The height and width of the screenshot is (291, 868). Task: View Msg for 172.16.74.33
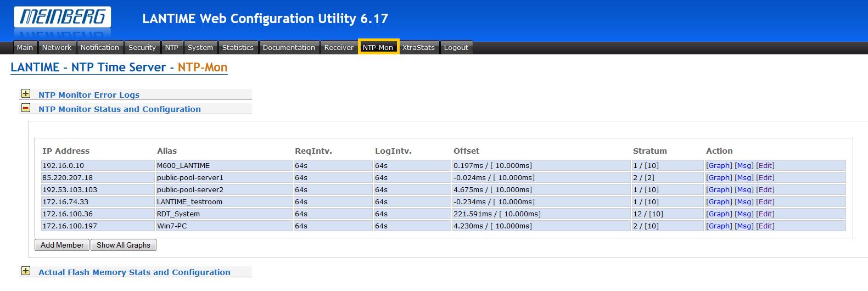(x=744, y=202)
